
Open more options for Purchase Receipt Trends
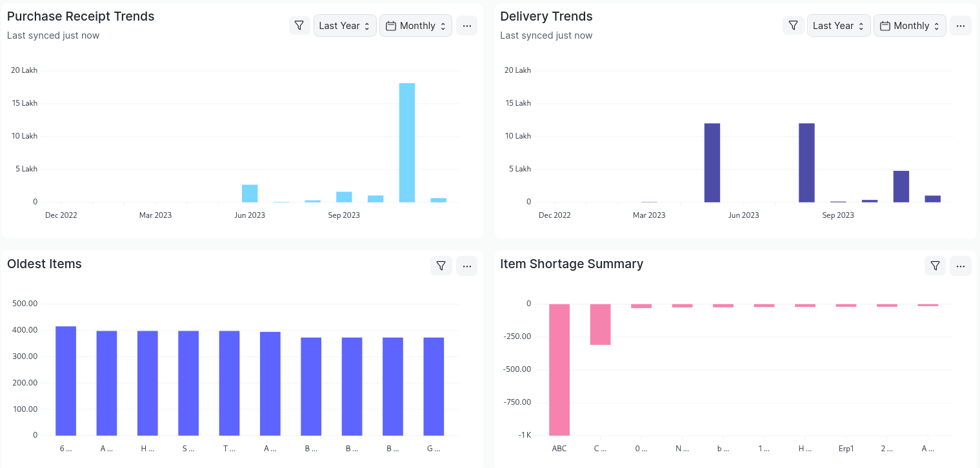coord(467,26)
